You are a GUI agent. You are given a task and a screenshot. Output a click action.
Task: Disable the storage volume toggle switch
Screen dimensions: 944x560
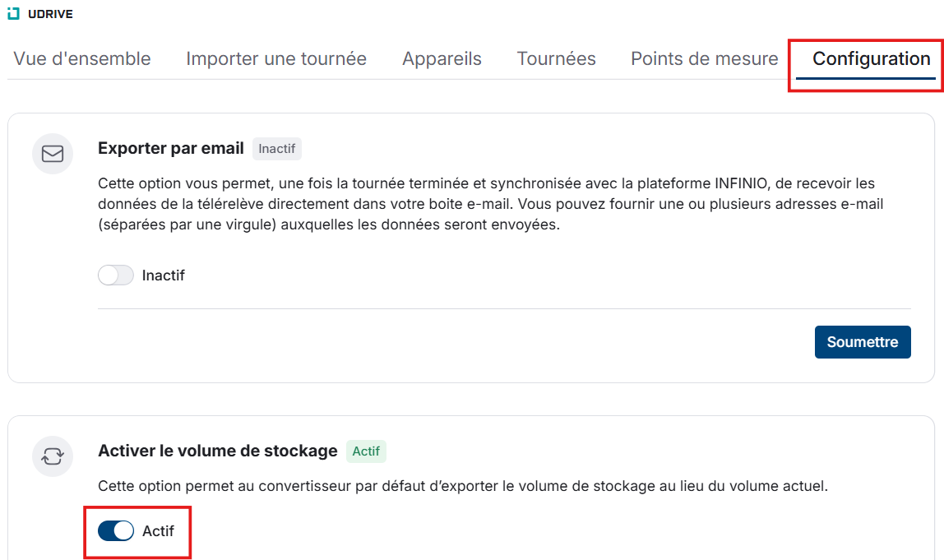point(116,531)
